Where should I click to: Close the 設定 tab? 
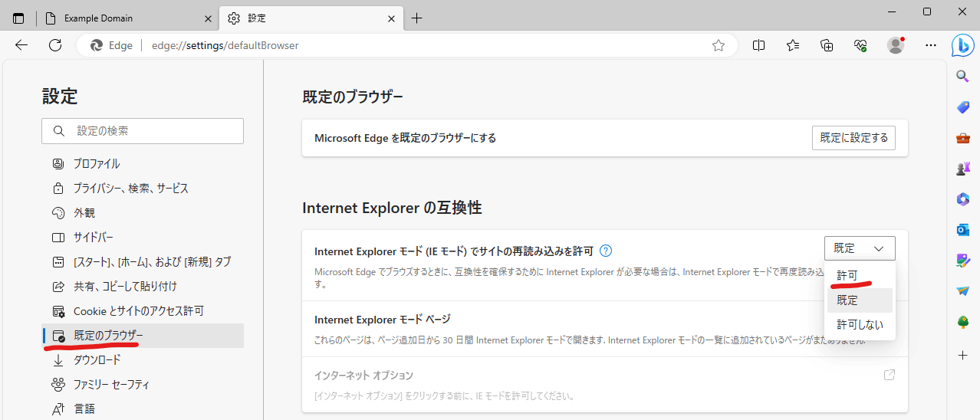coord(393,18)
